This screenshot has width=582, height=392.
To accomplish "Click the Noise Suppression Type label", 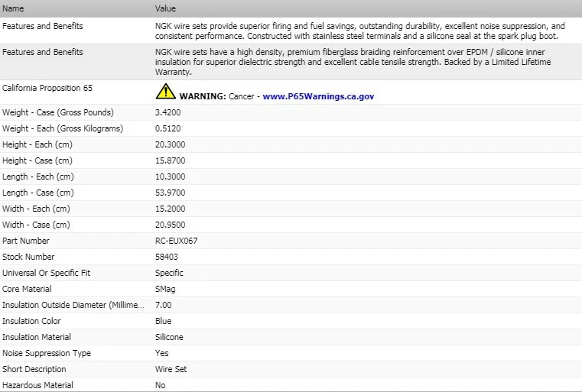I will pyautogui.click(x=47, y=353).
